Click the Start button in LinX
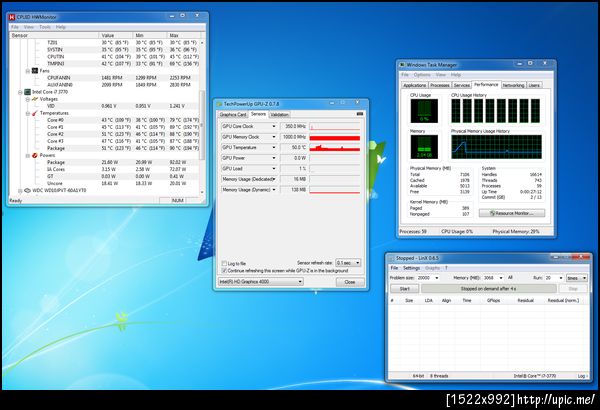This screenshot has height=410, width=600. tap(404, 289)
